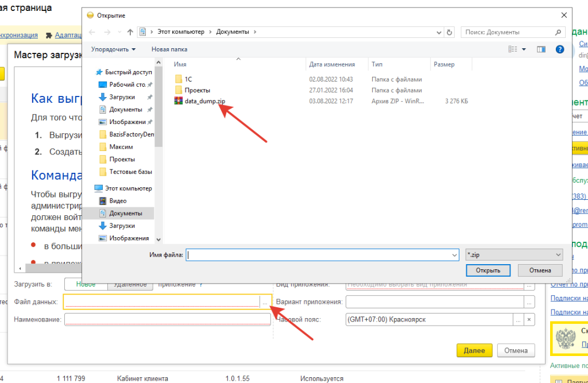Create a folder with Новая папка

point(169,49)
